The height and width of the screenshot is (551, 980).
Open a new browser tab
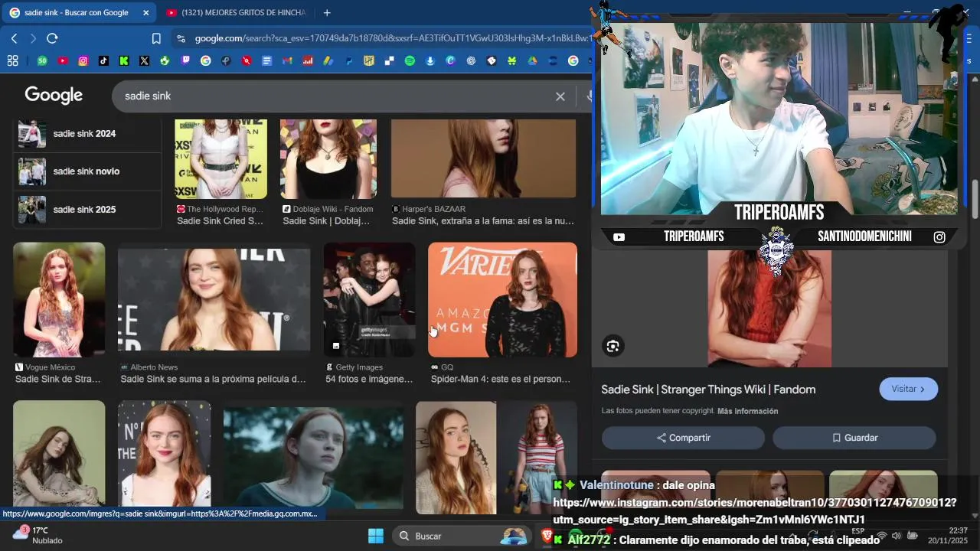(327, 12)
